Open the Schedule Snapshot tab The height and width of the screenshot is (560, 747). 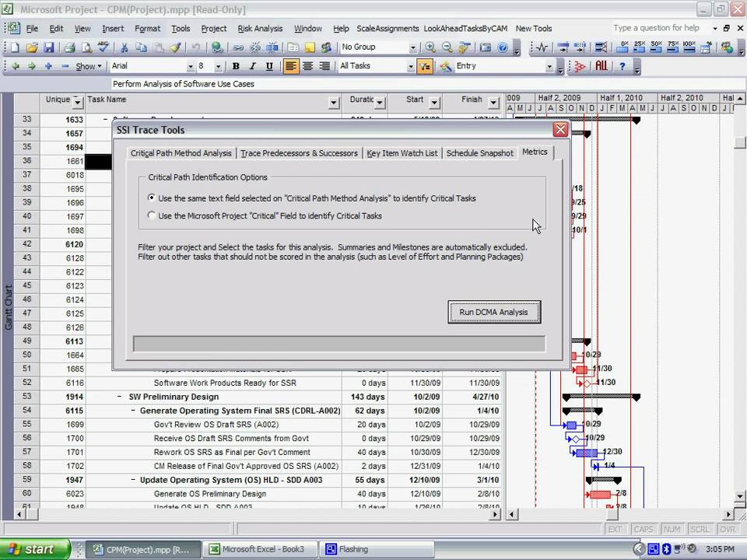point(480,153)
